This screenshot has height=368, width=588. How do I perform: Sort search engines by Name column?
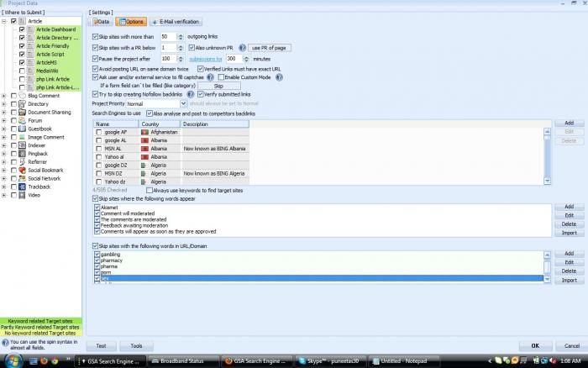point(116,124)
